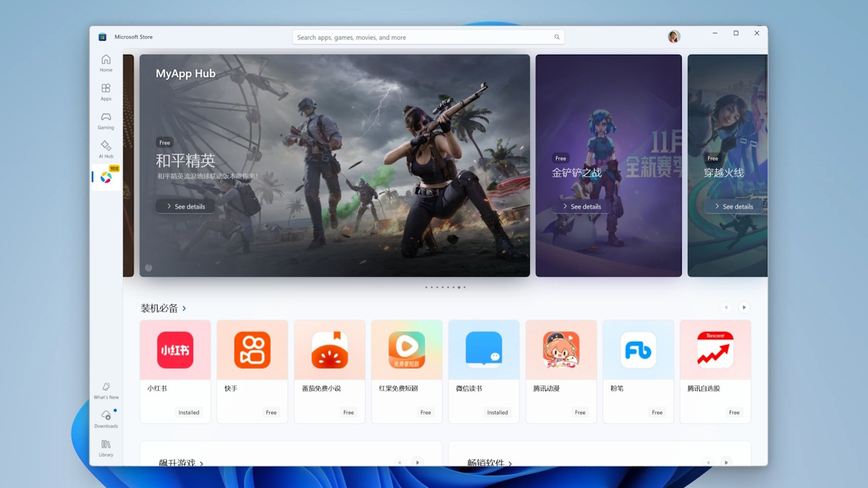Show next items in 畅销软件 row
The image size is (868, 488).
(726, 462)
